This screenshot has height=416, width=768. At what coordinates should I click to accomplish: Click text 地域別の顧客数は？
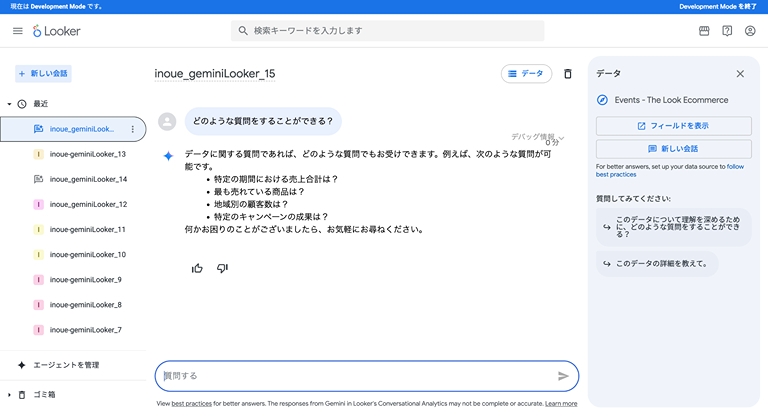(251, 204)
